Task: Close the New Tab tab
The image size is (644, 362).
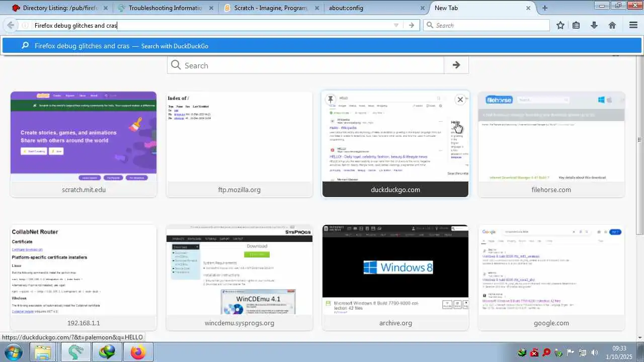Action: [x=528, y=8]
